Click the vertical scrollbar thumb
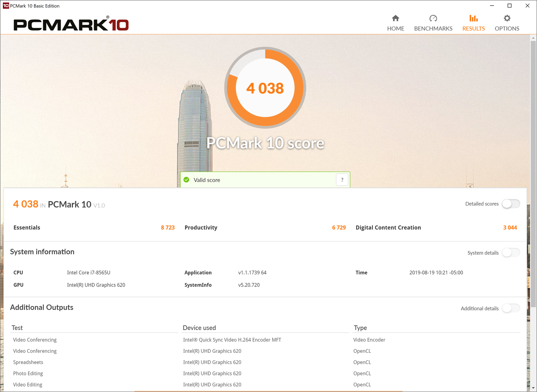This screenshot has height=392, width=537. click(533, 174)
